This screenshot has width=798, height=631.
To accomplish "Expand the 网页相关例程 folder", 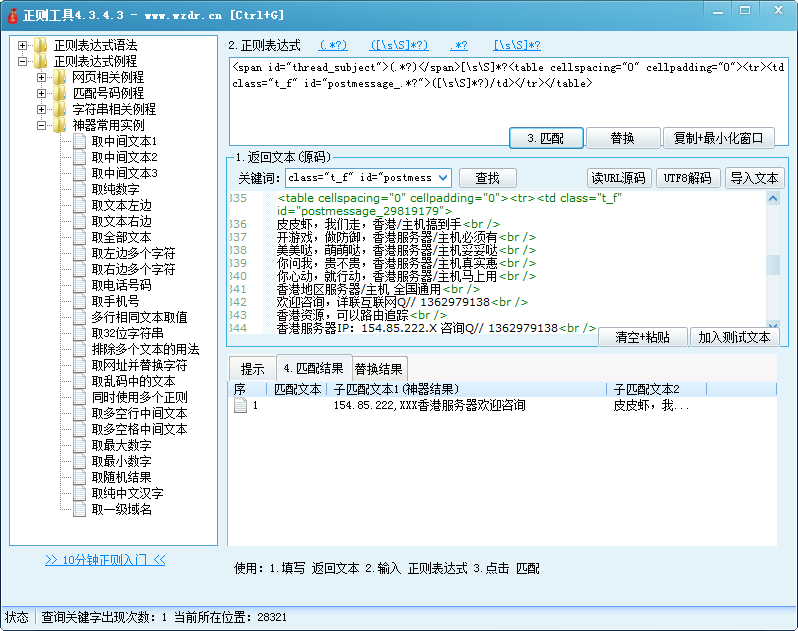I will [x=41, y=77].
